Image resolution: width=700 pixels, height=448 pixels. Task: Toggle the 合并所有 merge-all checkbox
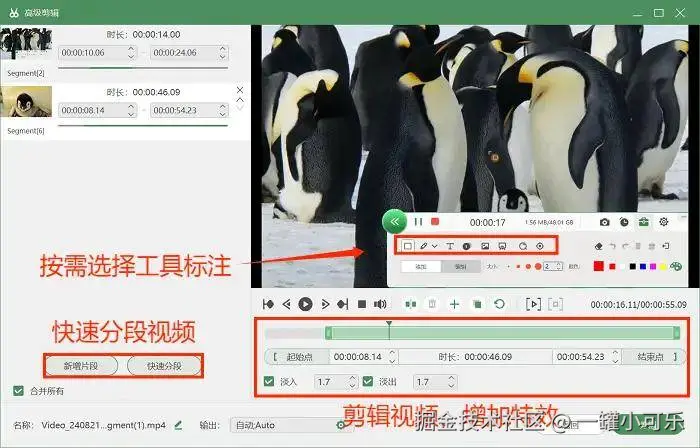18,391
